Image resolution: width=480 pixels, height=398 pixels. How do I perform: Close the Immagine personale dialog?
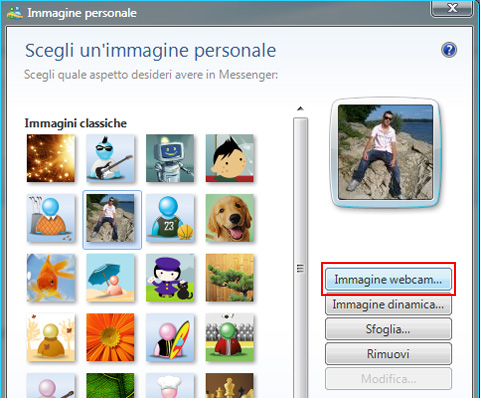click(452, 8)
